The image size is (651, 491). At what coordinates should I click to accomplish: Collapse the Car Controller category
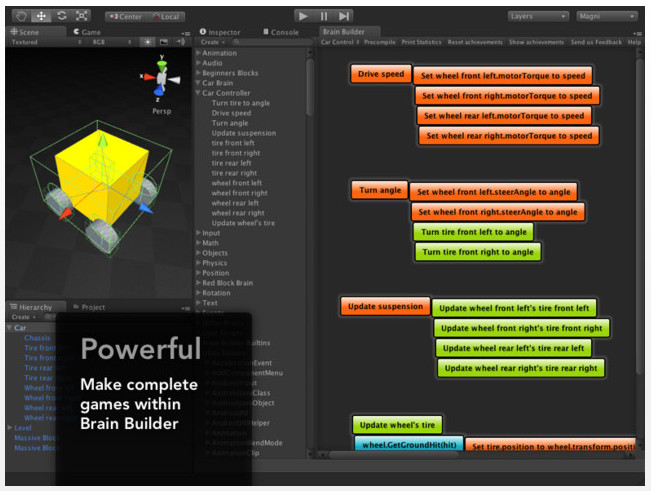[x=198, y=93]
